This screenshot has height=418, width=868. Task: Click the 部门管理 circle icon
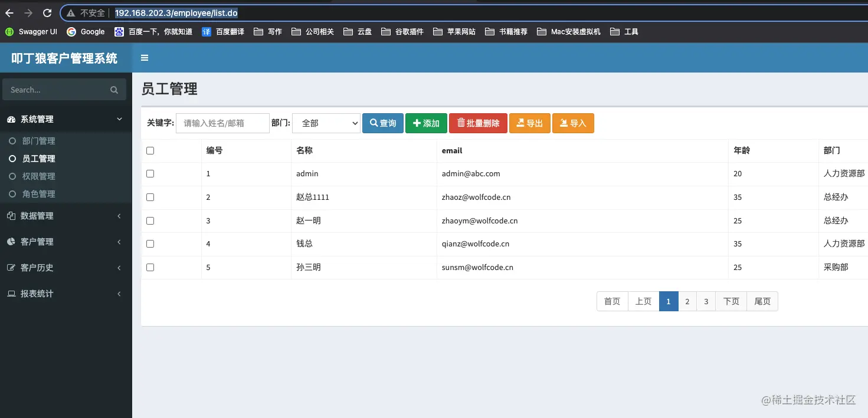(x=12, y=141)
